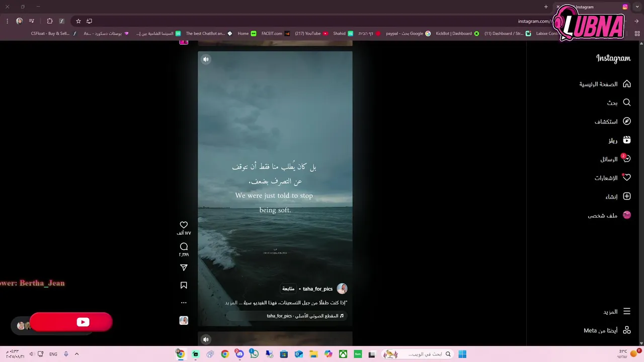Open comments on the taha_for_pics reel
The image size is (644, 362).
click(184, 246)
